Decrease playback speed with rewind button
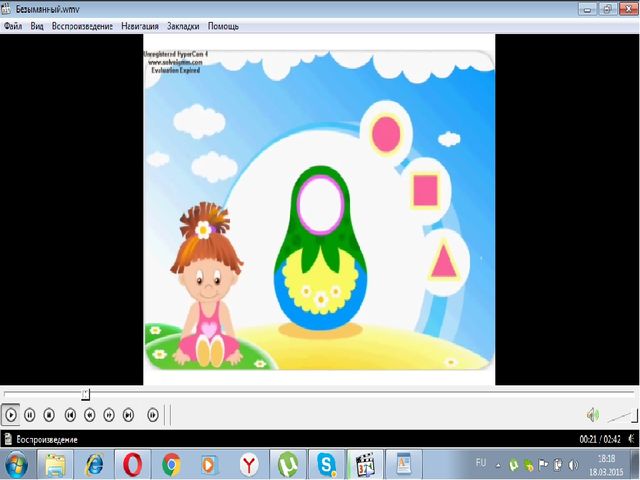 89,415
